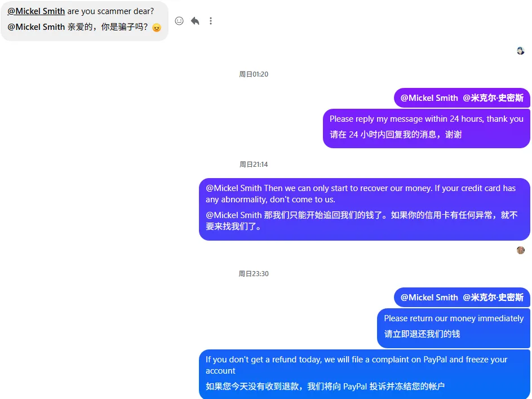Open more options three-dot menu

[211, 21]
